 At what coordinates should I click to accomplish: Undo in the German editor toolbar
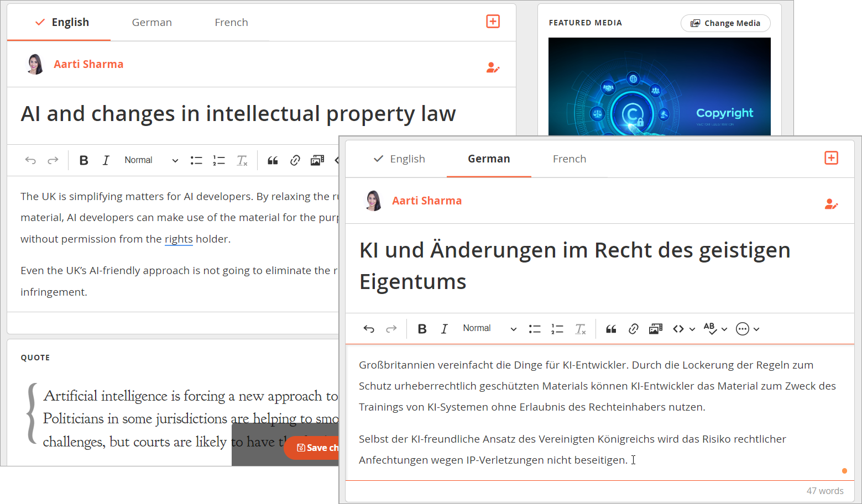pyautogui.click(x=369, y=329)
